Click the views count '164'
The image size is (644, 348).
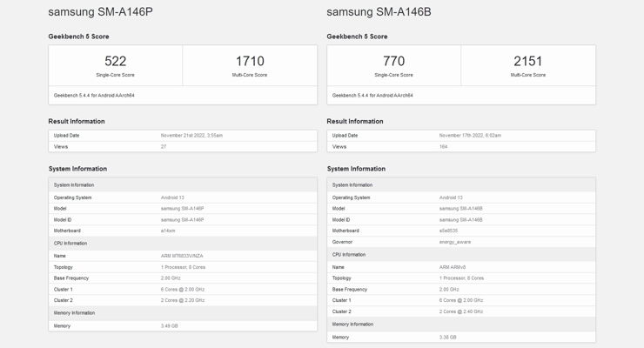(443, 146)
